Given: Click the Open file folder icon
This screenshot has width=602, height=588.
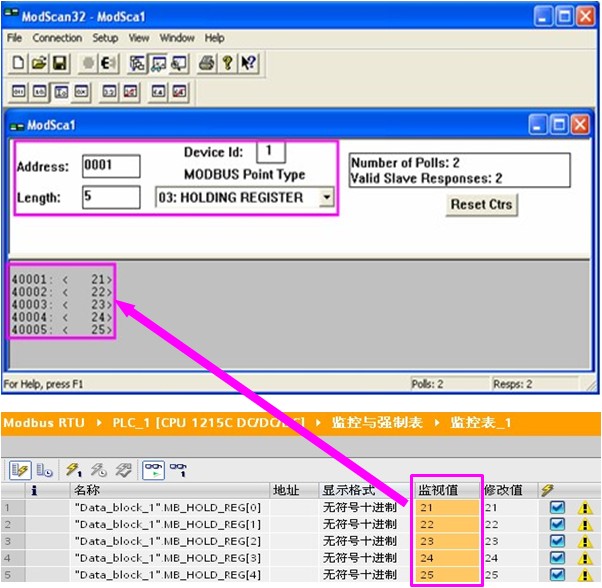Looking at the screenshot, I should click(x=39, y=63).
